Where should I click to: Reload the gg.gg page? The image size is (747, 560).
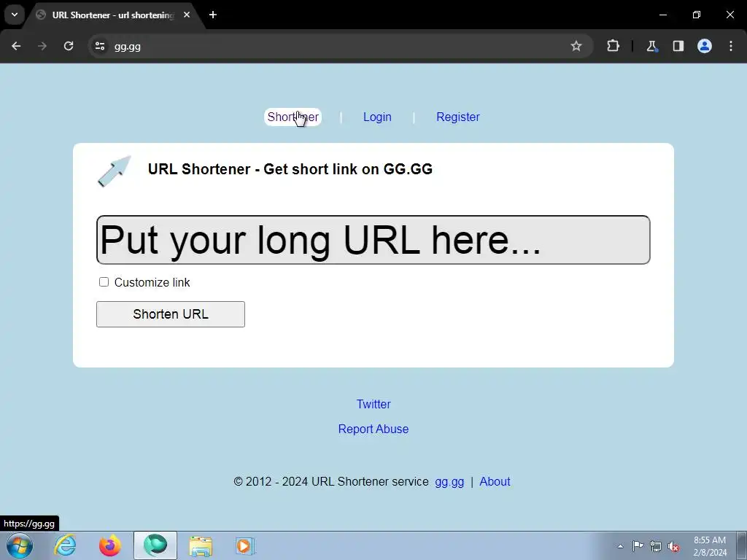69,46
